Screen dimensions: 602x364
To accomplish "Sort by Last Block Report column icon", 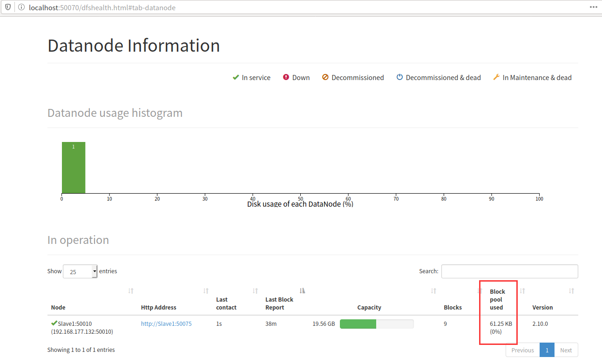I will coord(303,290).
